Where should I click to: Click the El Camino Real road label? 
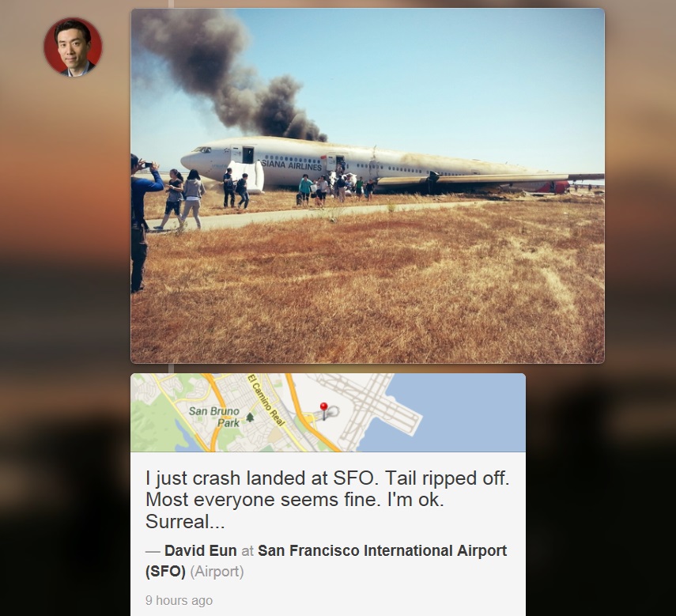tap(266, 400)
